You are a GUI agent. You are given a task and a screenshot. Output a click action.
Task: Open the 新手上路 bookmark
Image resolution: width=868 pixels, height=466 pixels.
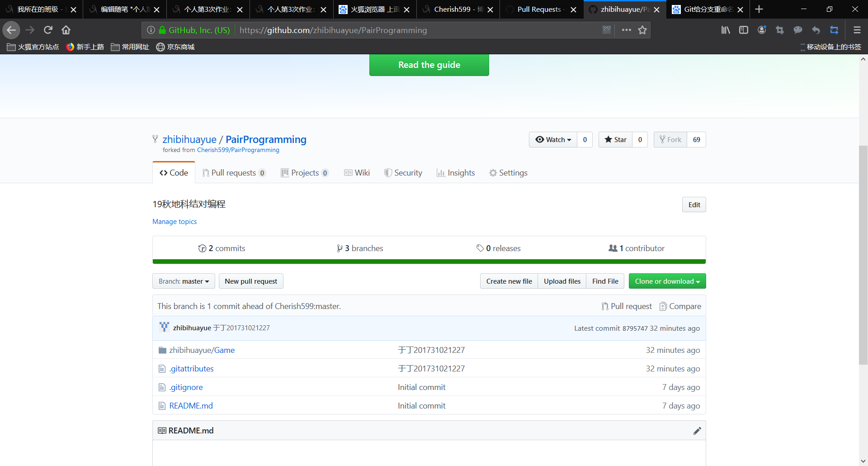pos(85,47)
